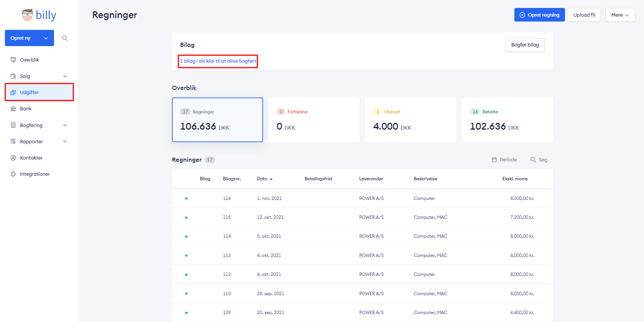Click the green status dot for bilag 112

[x=186, y=275]
